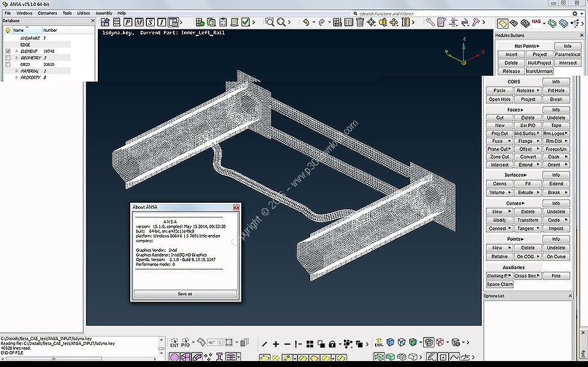Close the Options List panel
This screenshot has height=367, width=588.
tap(571, 296)
